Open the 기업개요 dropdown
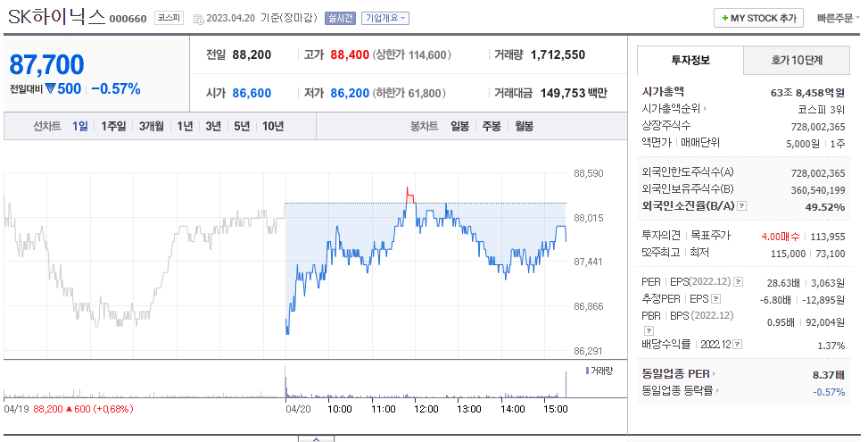Image resolution: width=868 pixels, height=442 pixels. pyautogui.click(x=385, y=18)
